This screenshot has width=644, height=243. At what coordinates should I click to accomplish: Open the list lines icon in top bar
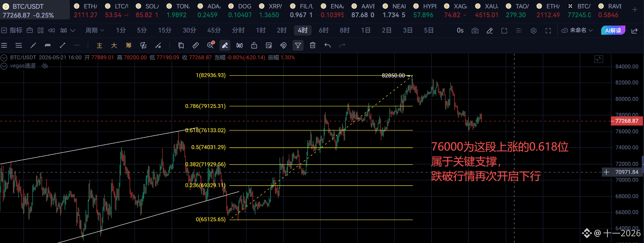(519, 31)
